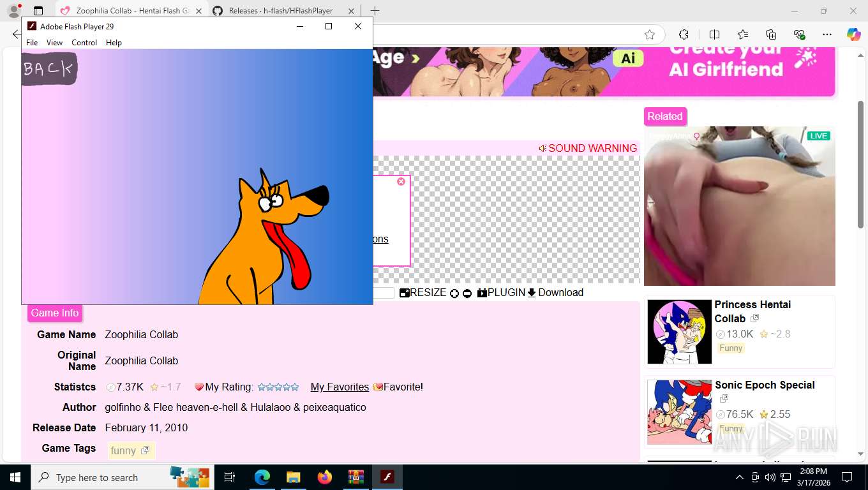Open Sonic Epoch Special in new window icon
This screenshot has width=868, height=490.
[724, 399]
